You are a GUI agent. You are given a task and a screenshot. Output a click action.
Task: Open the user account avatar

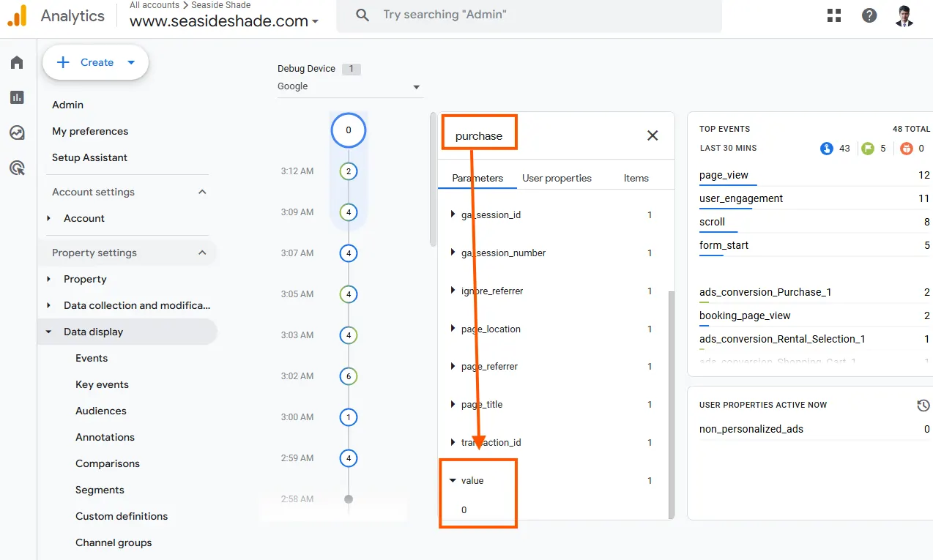point(904,15)
